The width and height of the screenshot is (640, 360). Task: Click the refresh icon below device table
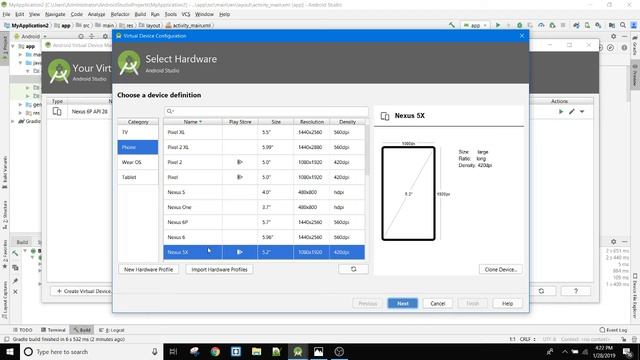[x=353, y=269]
